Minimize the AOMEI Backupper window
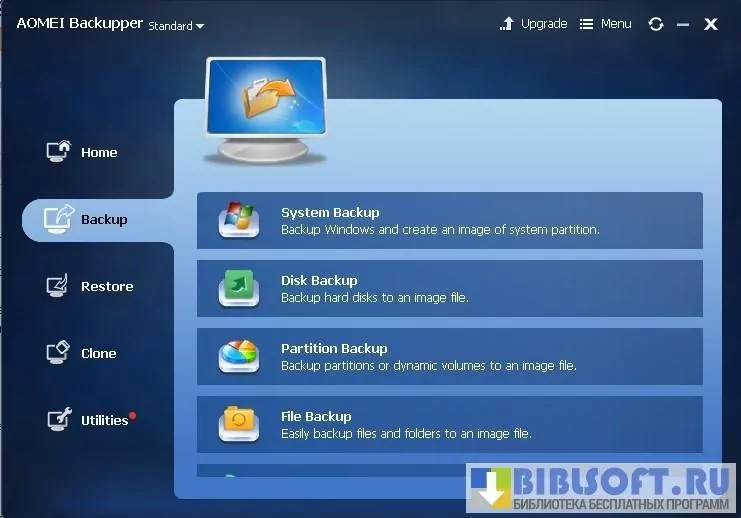This screenshot has height=518, width=741. coord(683,24)
